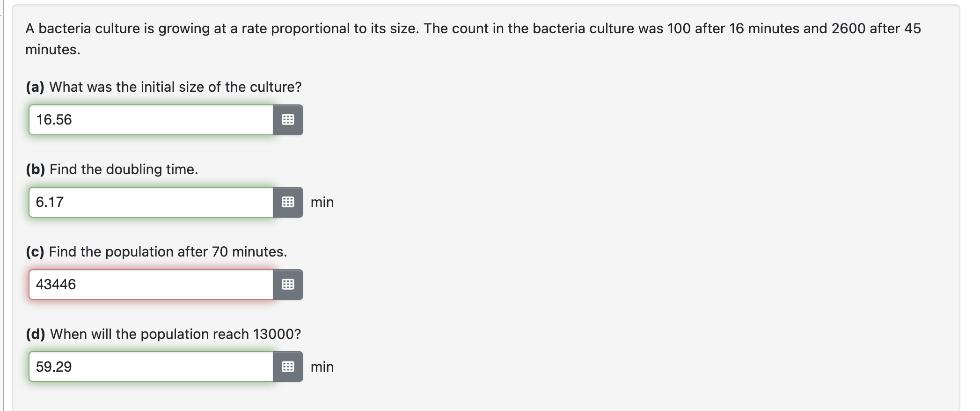Click the keypad icon beside answer 43446
980x411 pixels.
click(x=289, y=285)
